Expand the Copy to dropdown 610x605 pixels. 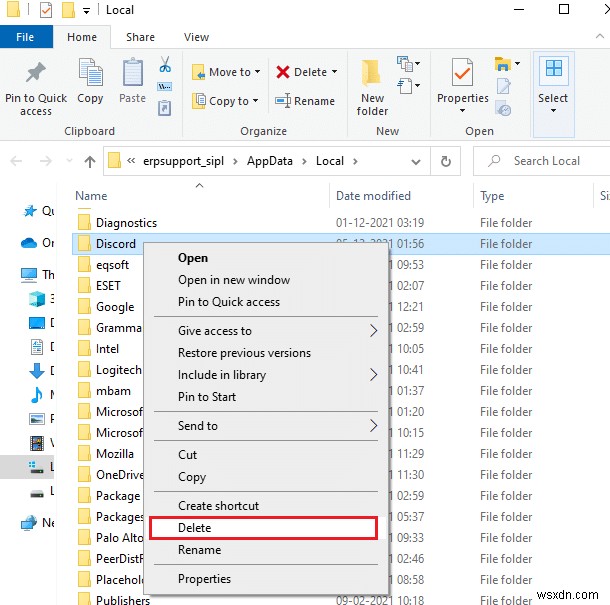pos(255,101)
